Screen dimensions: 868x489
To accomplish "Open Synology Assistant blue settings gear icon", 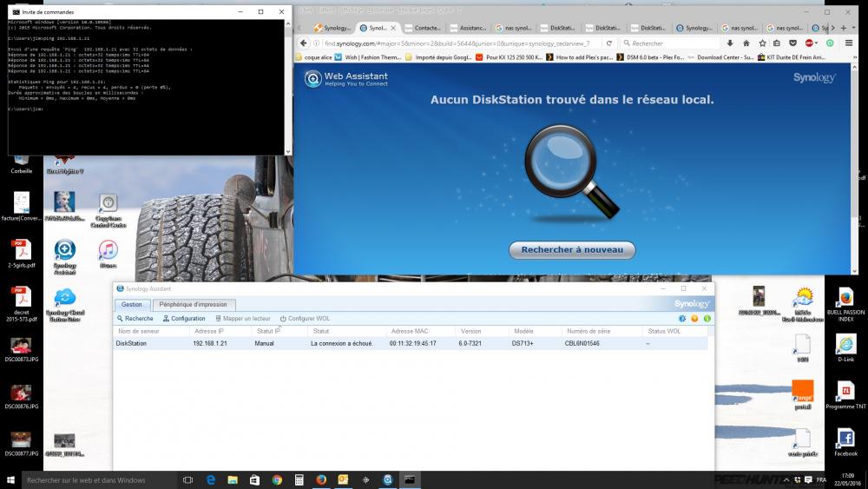I will pyautogui.click(x=682, y=319).
